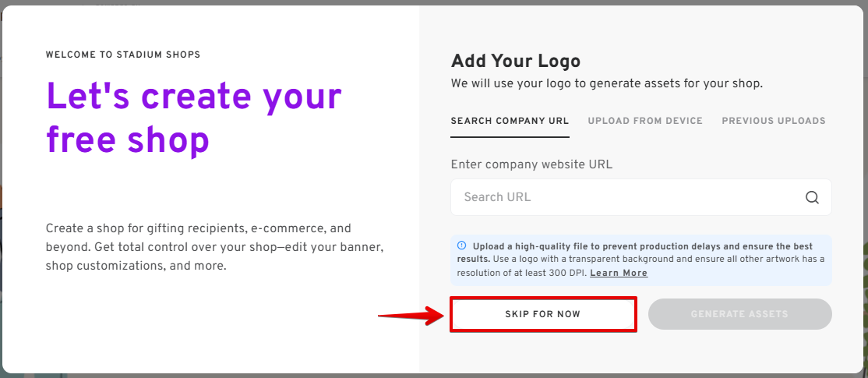Click the red arrow pointing to Skip
Image resolution: width=868 pixels, height=378 pixels.
407,315
